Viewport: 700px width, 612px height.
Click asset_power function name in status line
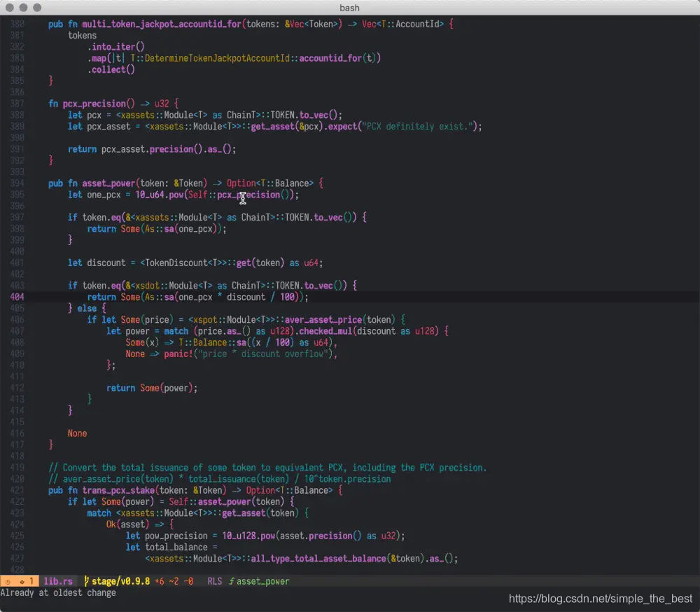point(263,581)
